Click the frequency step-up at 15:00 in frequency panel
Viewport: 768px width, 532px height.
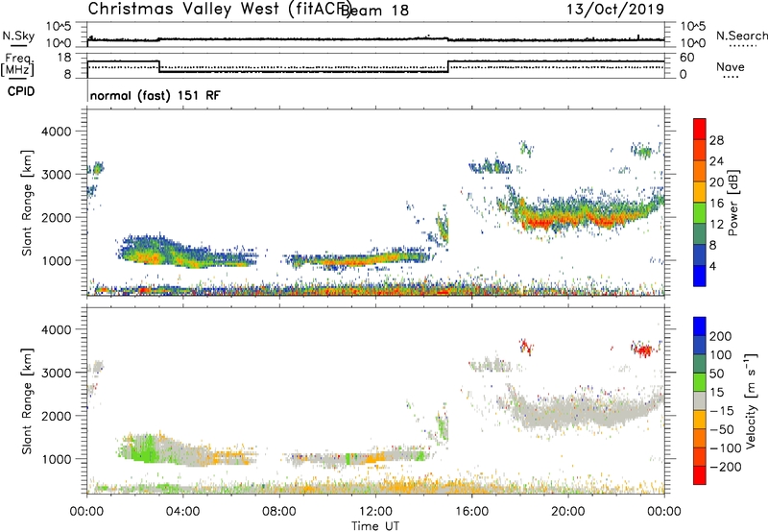point(448,66)
